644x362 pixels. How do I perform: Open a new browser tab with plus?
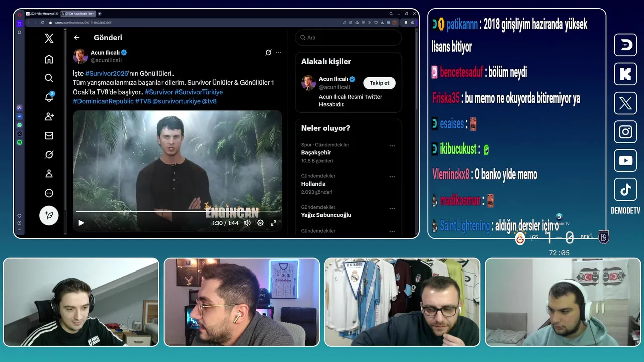(x=99, y=14)
